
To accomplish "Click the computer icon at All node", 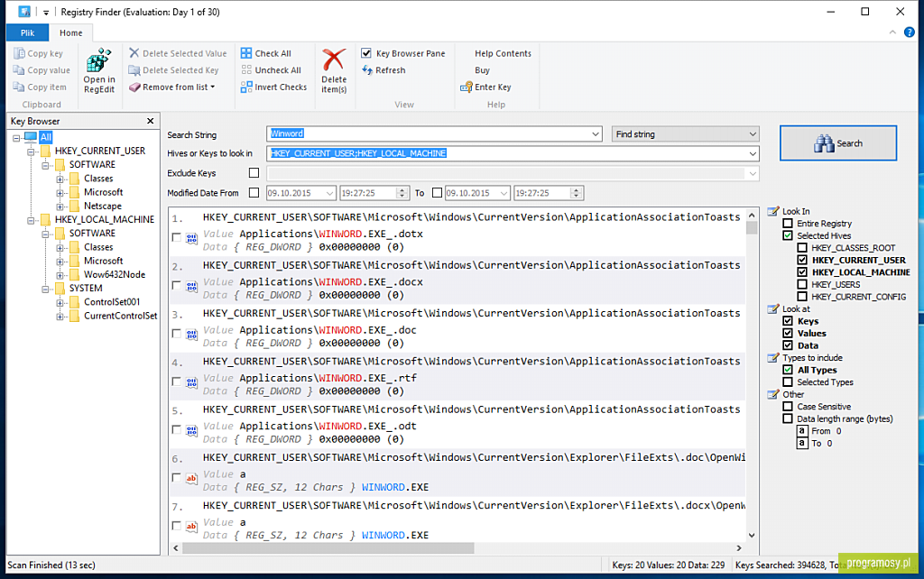I will pos(30,137).
